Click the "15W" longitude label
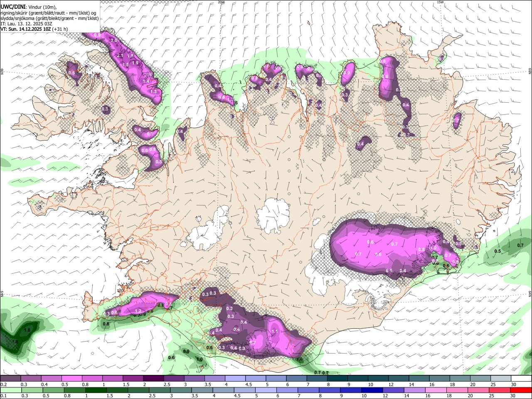 pyautogui.click(x=440, y=2)
